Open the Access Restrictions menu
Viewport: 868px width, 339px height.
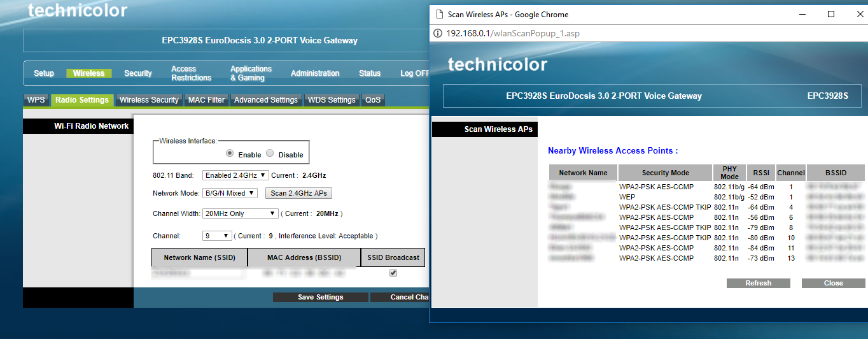pyautogui.click(x=191, y=73)
